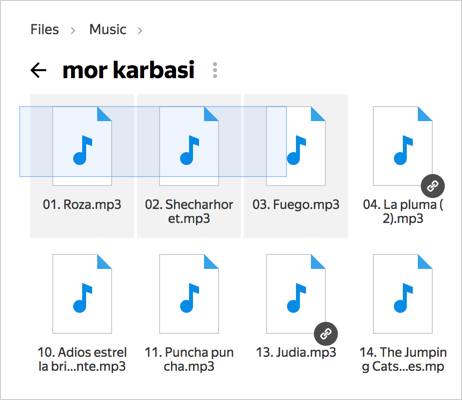The width and height of the screenshot is (462, 400).
Task: Click the chevron after Files breadcrumb
Action: point(73,31)
